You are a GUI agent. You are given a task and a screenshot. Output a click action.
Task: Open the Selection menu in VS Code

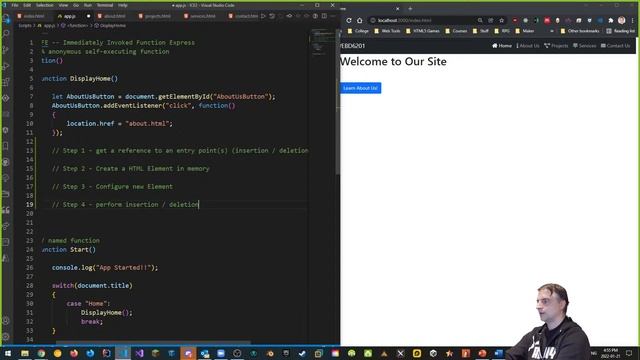44,5
